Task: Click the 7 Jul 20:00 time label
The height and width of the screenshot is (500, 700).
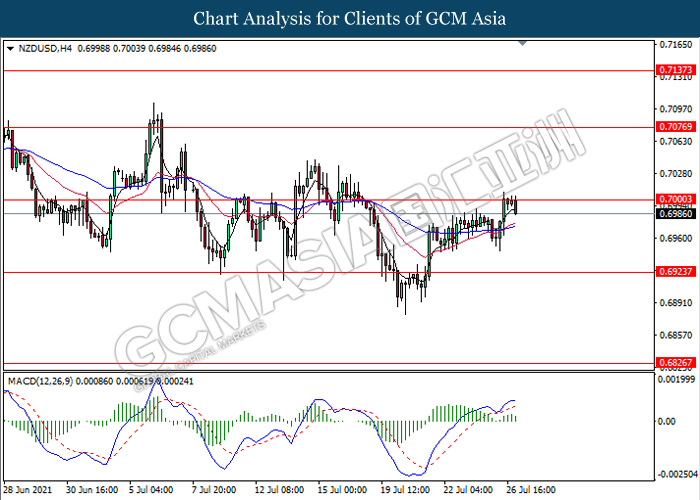Action: click(x=214, y=490)
